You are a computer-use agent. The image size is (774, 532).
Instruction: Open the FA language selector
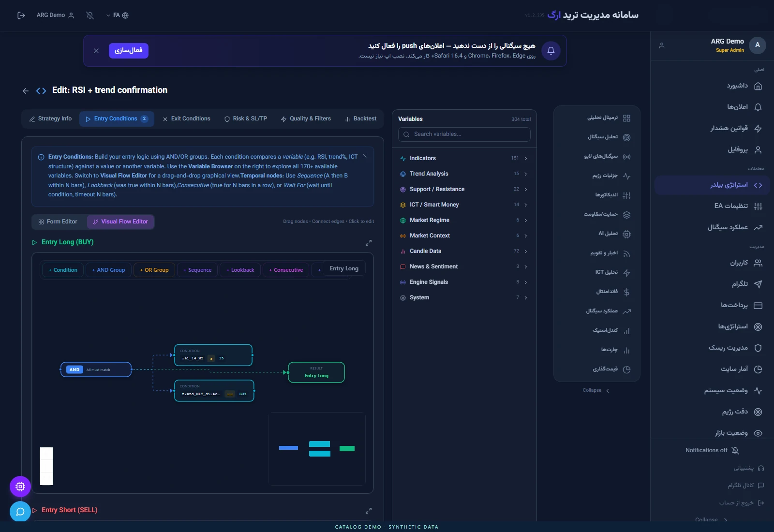pyautogui.click(x=118, y=15)
